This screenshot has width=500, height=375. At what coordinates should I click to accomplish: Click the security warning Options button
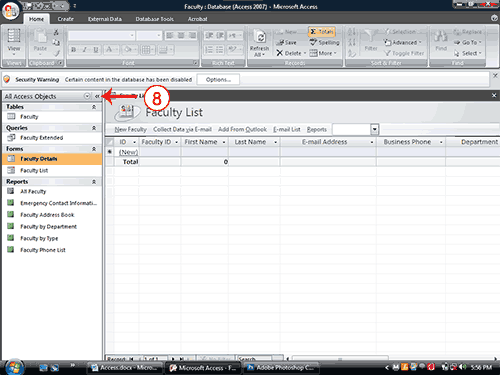click(218, 80)
